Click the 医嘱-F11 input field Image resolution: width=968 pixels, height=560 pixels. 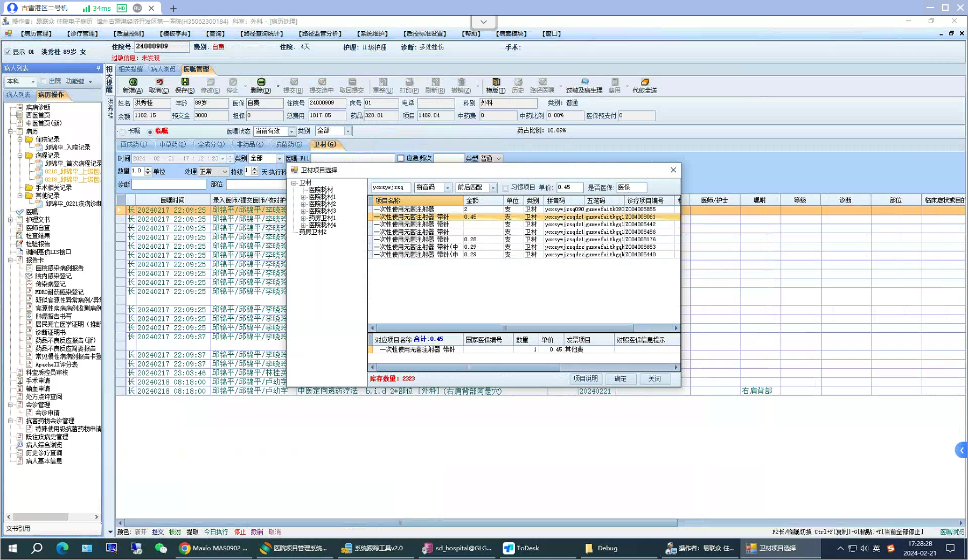(x=353, y=158)
